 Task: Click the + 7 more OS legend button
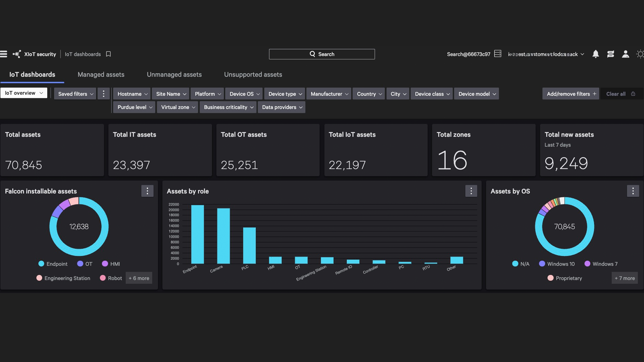coord(625,278)
